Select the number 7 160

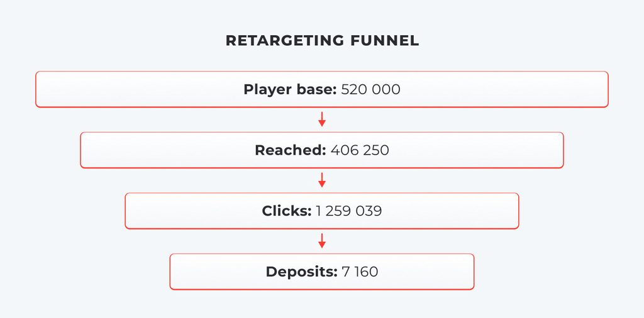[360, 271]
